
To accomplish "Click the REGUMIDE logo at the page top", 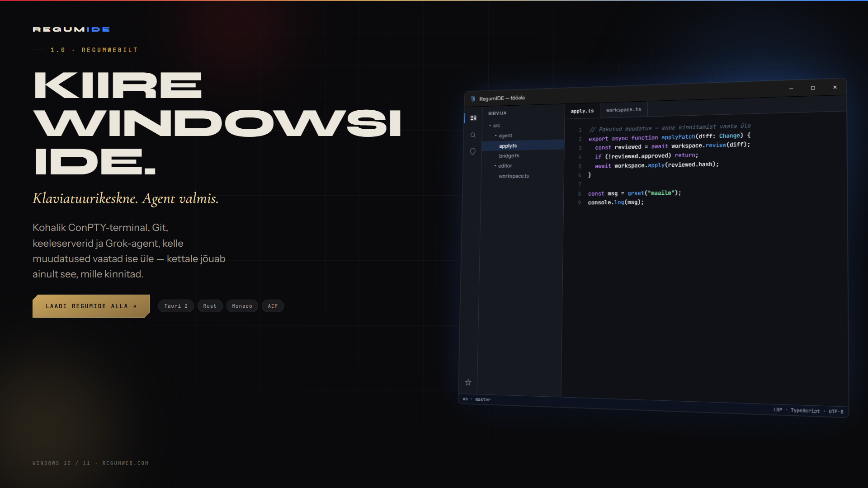I will (x=71, y=29).
